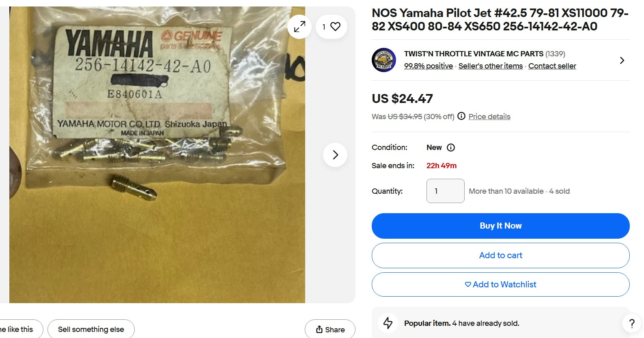The image size is (644, 338).
Task: Show price info icon next to discount
Action: (x=461, y=116)
